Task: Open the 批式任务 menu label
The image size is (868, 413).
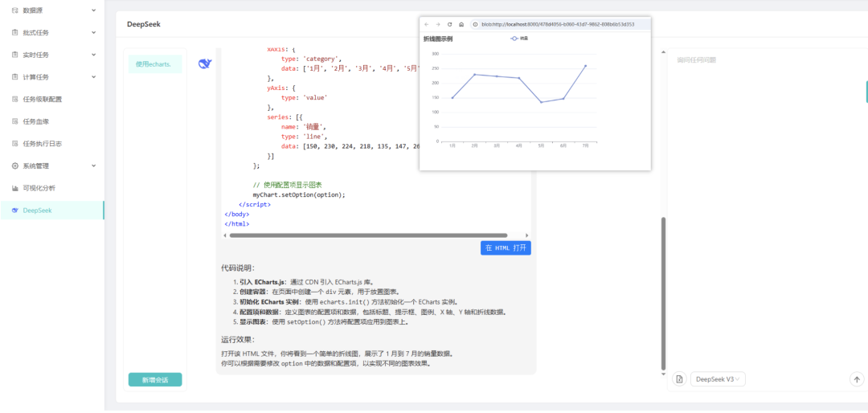Action: point(36,33)
